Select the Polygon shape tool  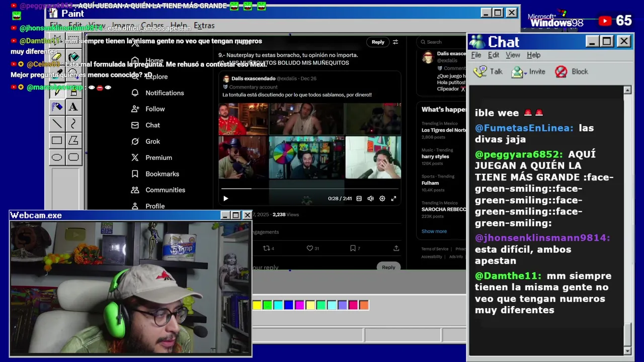click(x=73, y=141)
